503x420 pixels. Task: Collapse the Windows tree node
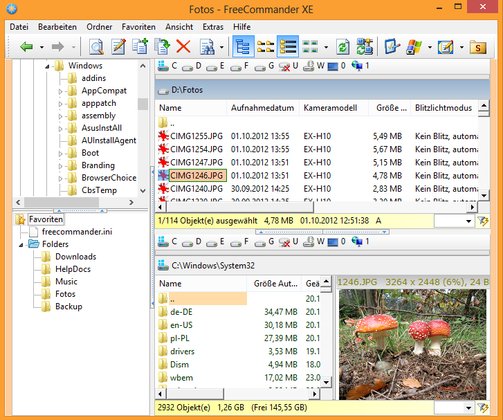(x=47, y=67)
